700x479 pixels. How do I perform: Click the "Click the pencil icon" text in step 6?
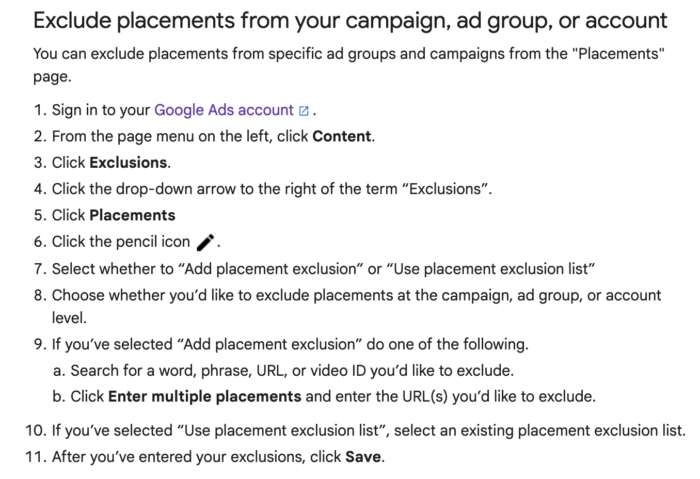pyautogui.click(x=121, y=242)
